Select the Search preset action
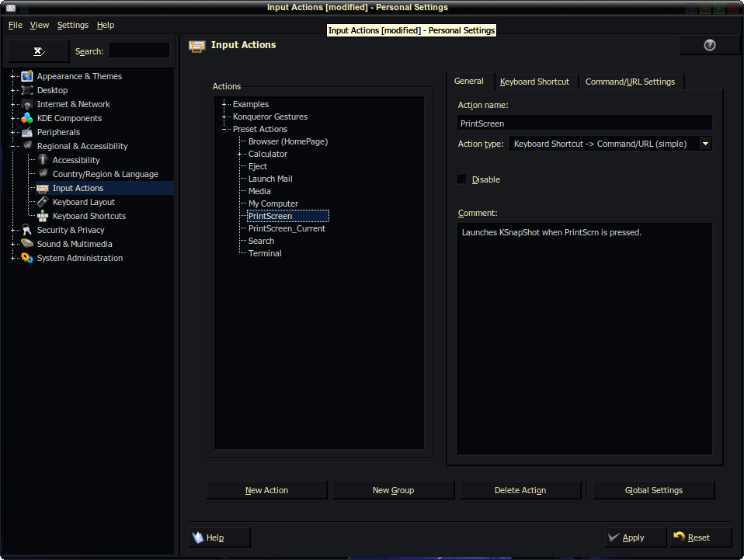 (x=261, y=241)
